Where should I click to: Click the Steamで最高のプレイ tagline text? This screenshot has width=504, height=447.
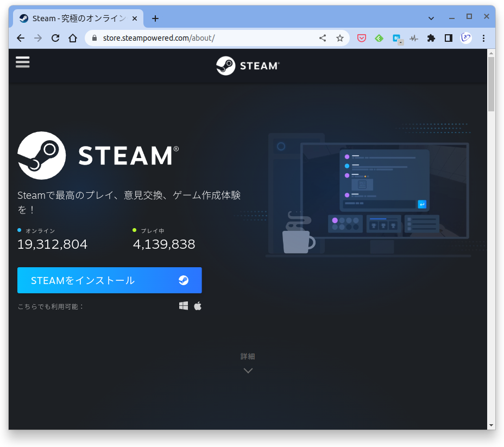[129, 202]
